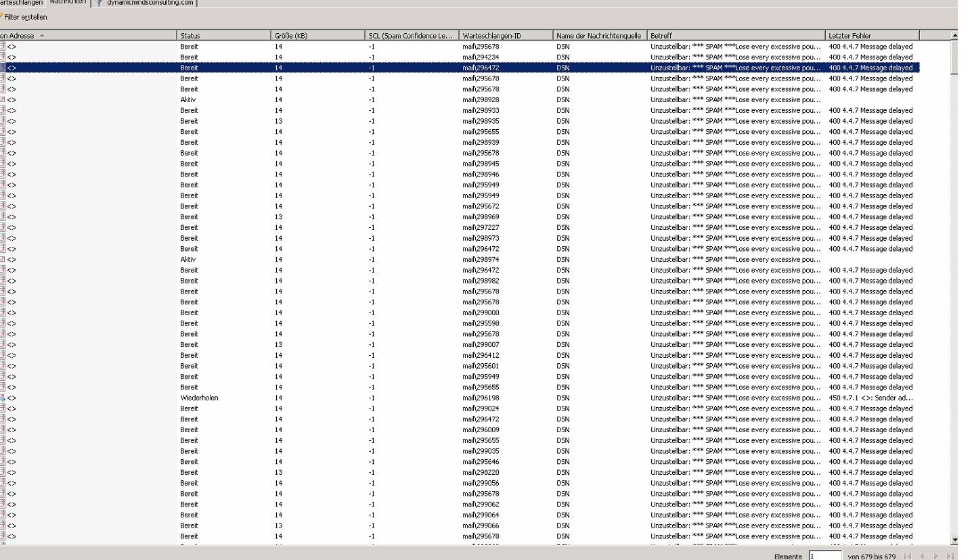972x560 pixels.
Task: Sort by the Betreff column header
Action: [x=736, y=35]
